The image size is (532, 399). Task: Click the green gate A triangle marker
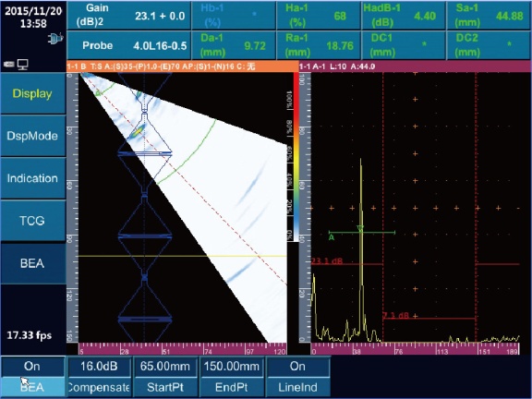click(x=360, y=229)
